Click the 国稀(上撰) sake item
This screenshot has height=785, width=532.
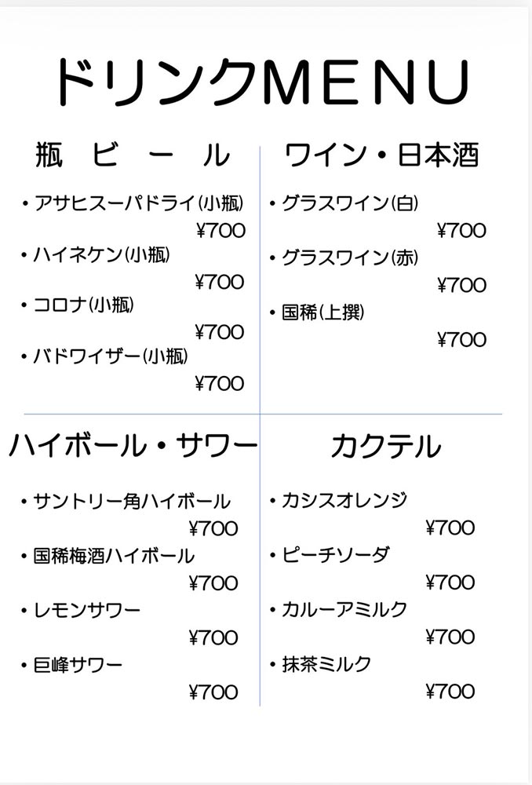click(323, 312)
